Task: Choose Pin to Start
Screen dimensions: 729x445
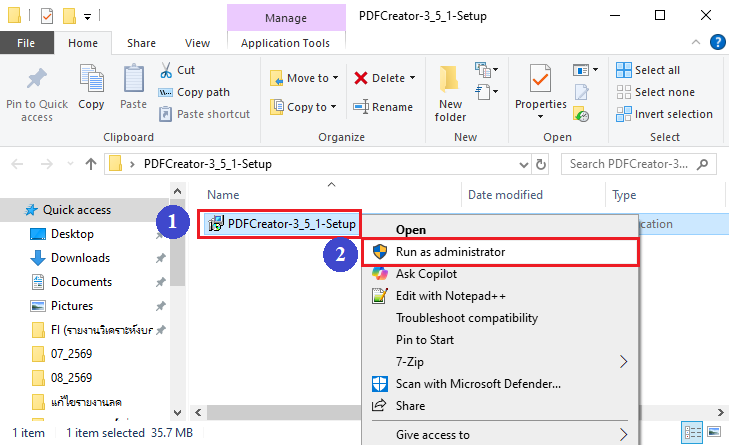Action: pyautogui.click(x=500, y=339)
